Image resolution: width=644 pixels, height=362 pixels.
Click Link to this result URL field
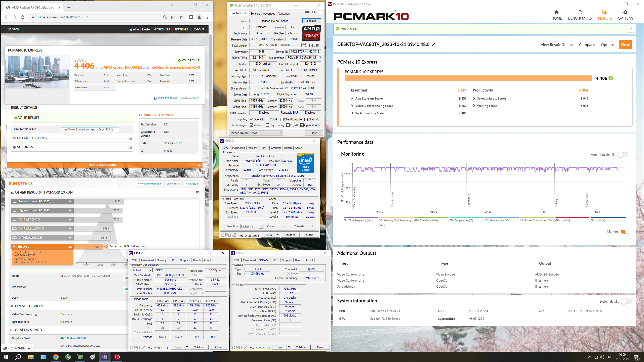pos(90,129)
